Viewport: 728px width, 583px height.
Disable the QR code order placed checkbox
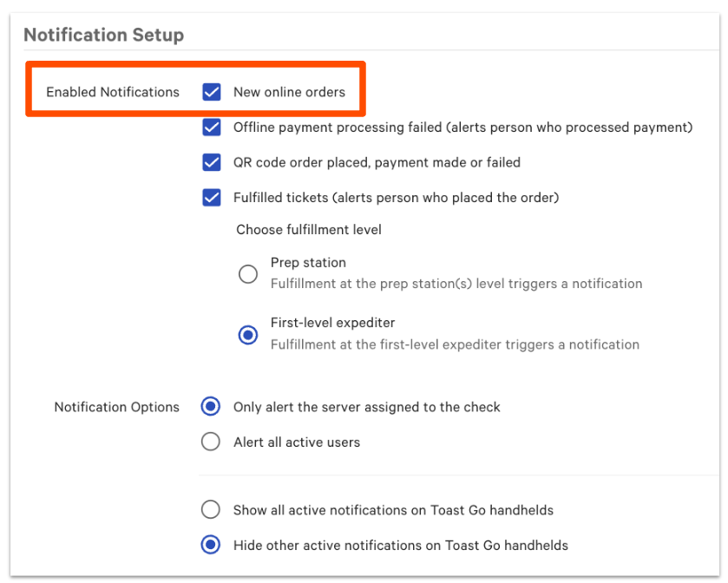[x=212, y=162]
